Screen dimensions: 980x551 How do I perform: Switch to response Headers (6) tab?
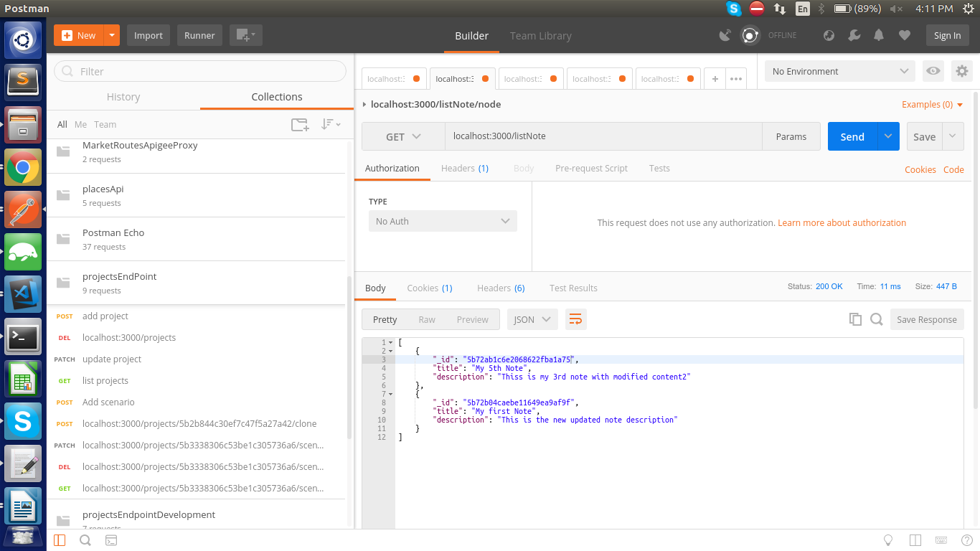point(501,288)
